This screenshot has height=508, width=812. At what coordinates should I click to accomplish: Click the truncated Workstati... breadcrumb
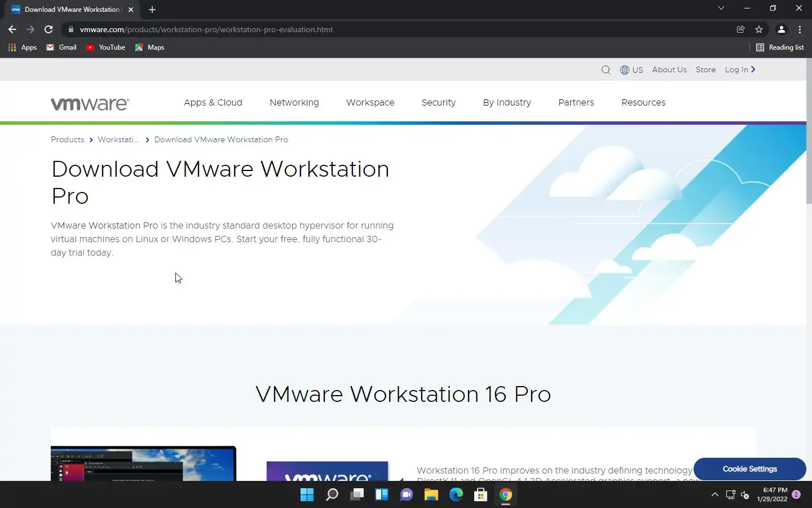[x=118, y=139]
